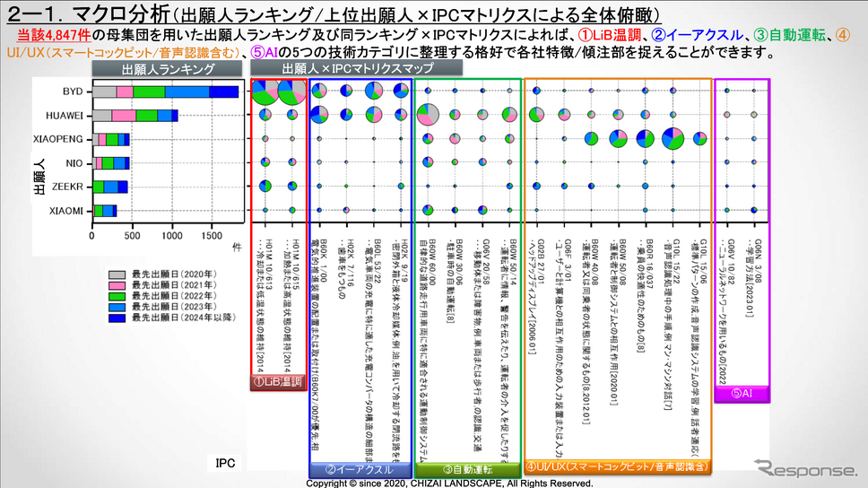Click the CHIZAI LANDSCAPE copyright line
The width and height of the screenshot is (868, 488).
449,483
